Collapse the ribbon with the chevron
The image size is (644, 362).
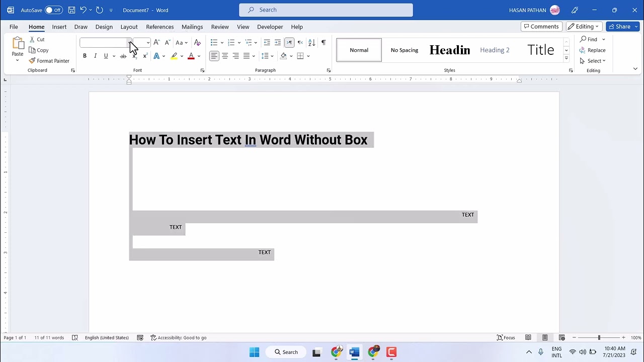click(x=635, y=69)
